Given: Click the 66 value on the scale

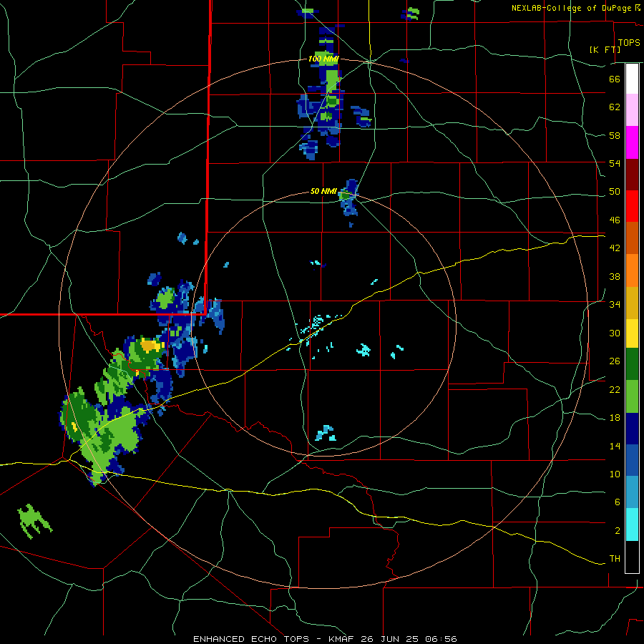Looking at the screenshot, I should [x=615, y=79].
